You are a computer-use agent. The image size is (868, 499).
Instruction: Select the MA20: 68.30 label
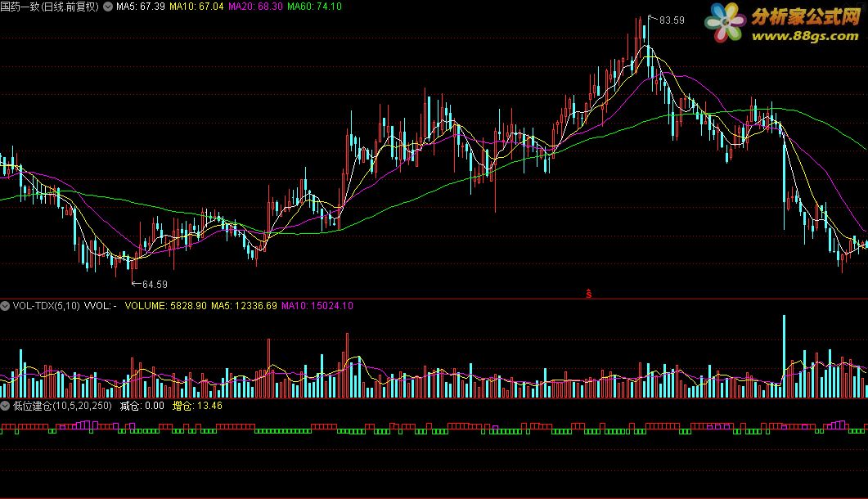coord(255,7)
